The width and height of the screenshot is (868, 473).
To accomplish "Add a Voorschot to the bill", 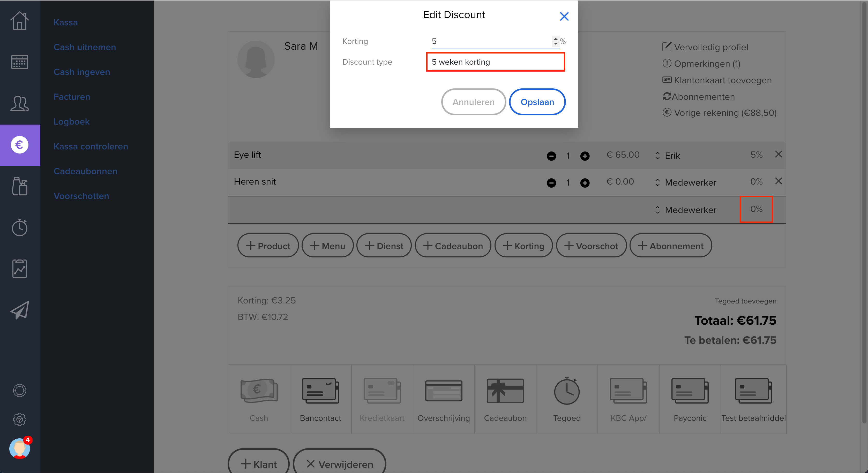I will 591,246.
